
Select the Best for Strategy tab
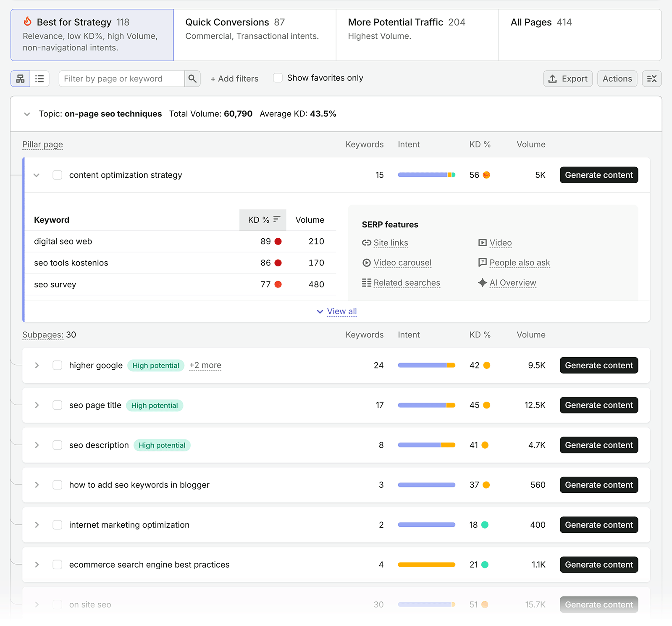coord(92,35)
